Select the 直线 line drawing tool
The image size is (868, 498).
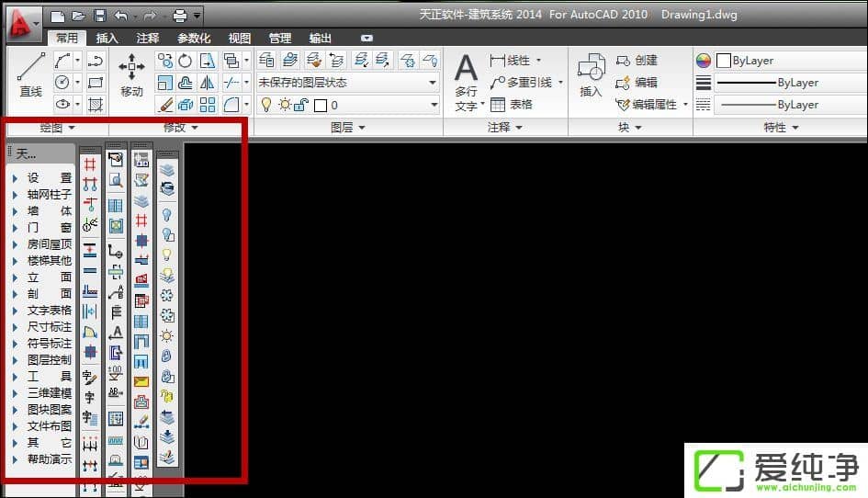point(31,74)
